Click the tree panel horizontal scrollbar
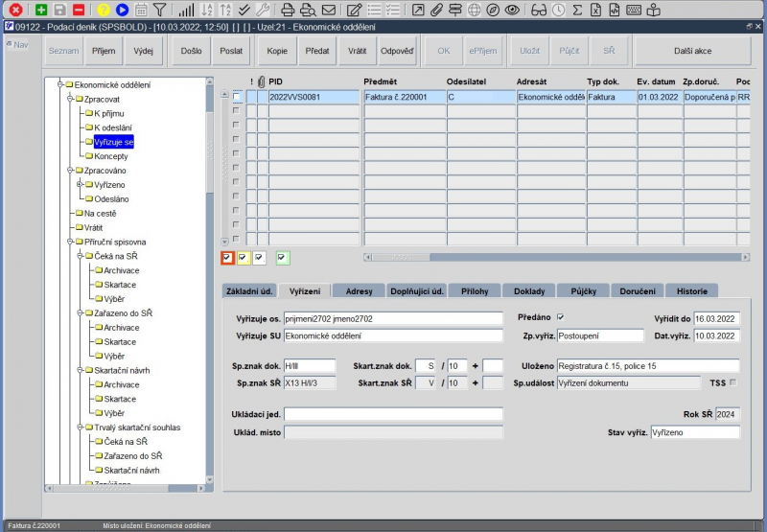Viewport: 767px width, 532px height. click(126, 488)
